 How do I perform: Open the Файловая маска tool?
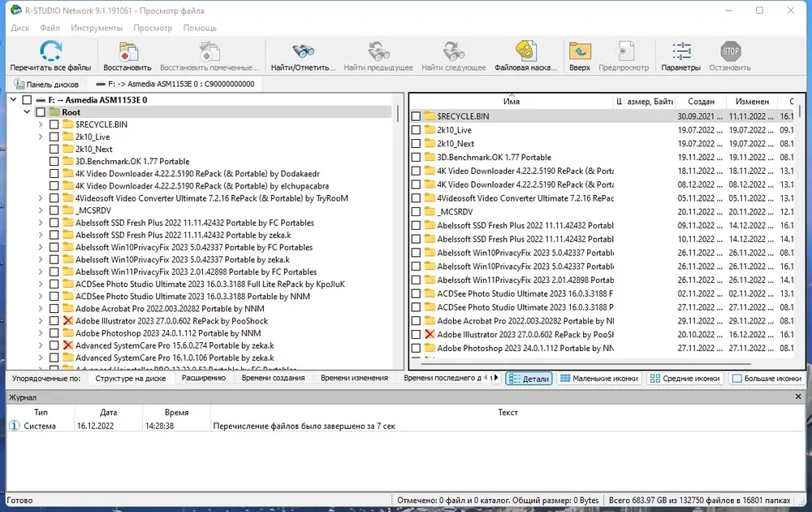point(525,50)
